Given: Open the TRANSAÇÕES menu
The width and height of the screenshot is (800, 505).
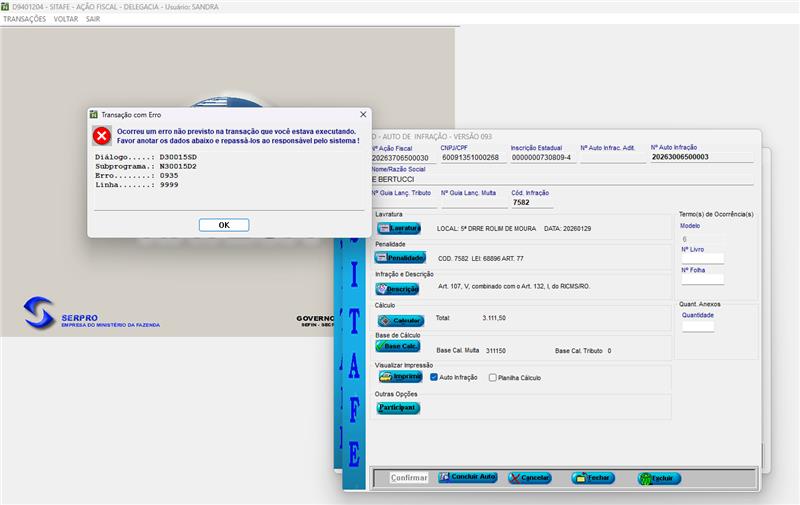Looking at the screenshot, I should 25,19.
